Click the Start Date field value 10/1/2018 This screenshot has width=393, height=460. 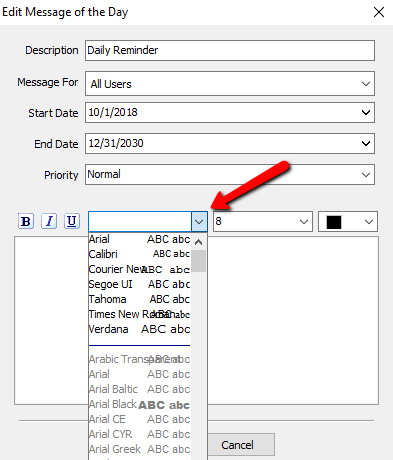(x=113, y=112)
